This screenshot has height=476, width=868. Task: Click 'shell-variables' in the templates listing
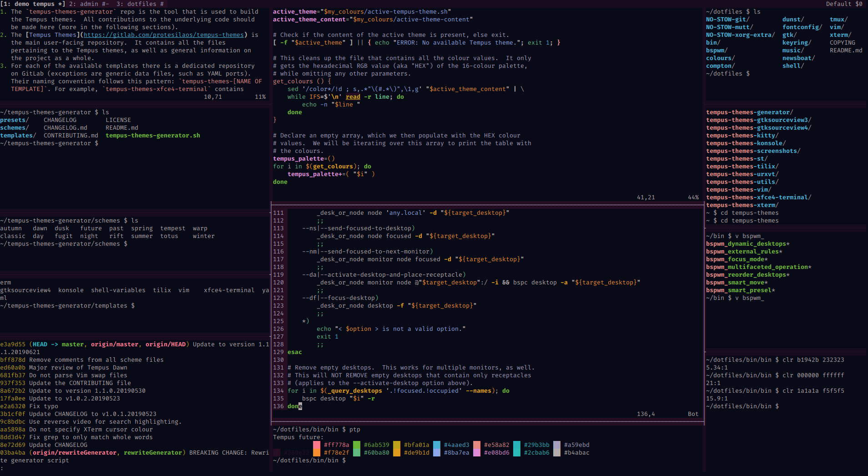118,290
